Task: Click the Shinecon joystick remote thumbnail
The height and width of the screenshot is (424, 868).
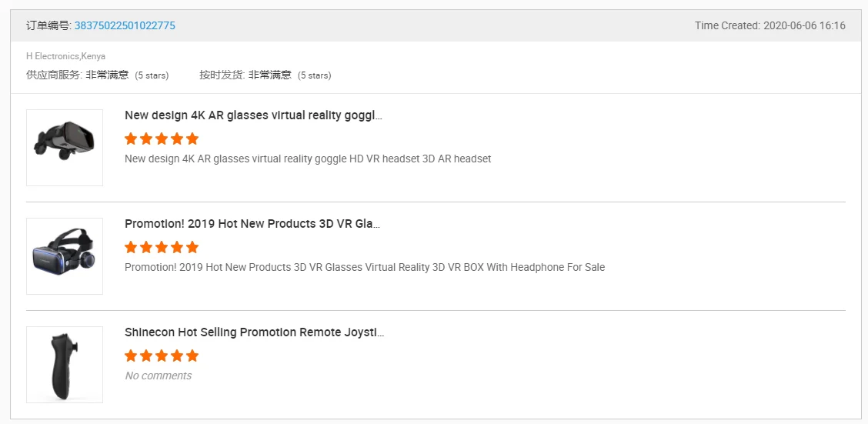Action: pos(65,364)
